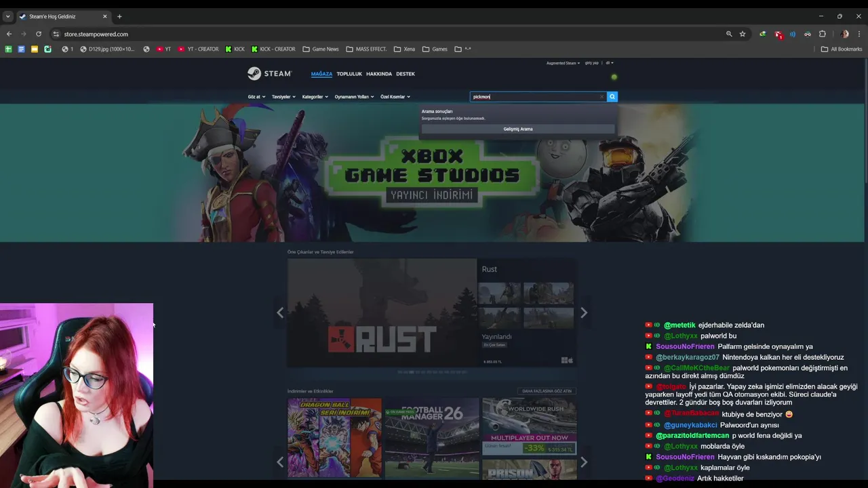The height and width of the screenshot is (488, 868).
Task: Open the green plus bookmark icon
Action: (x=8, y=49)
